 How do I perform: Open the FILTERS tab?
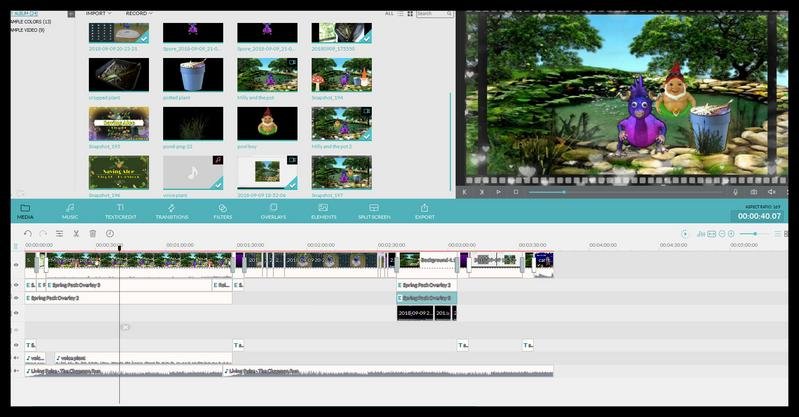pyautogui.click(x=223, y=211)
